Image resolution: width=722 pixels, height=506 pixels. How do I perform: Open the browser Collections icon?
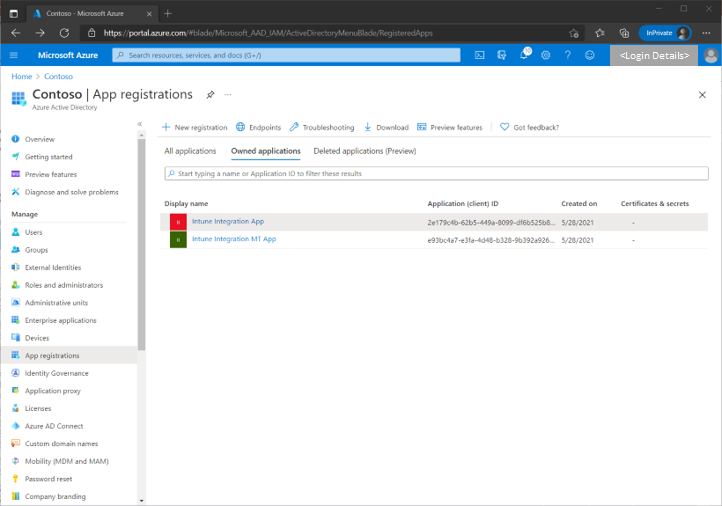click(624, 33)
